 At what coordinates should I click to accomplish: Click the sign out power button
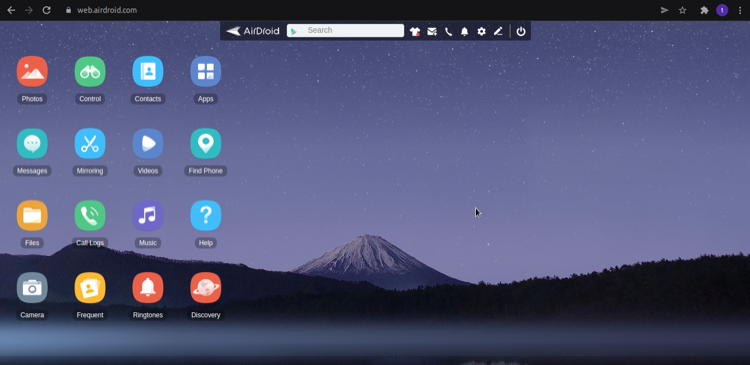pyautogui.click(x=521, y=32)
